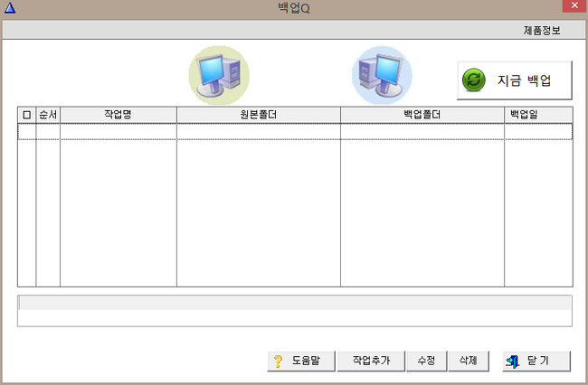Click the yellow question mark help icon

point(278,361)
